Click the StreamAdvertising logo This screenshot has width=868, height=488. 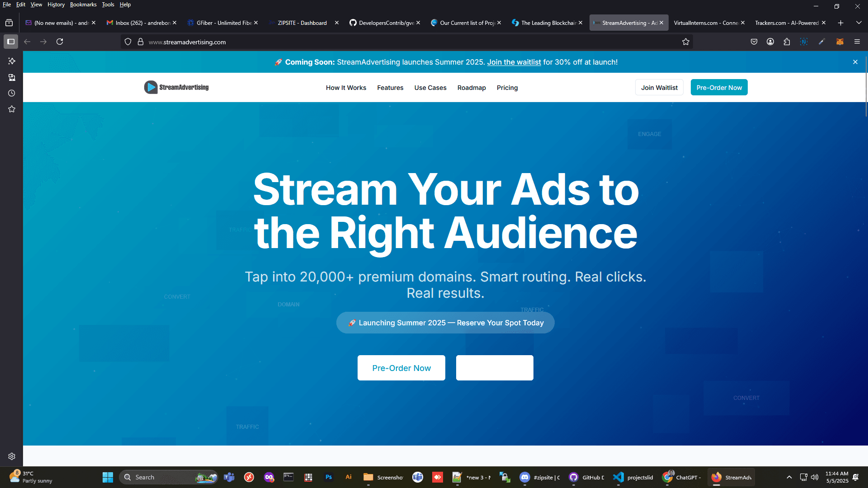tap(176, 87)
